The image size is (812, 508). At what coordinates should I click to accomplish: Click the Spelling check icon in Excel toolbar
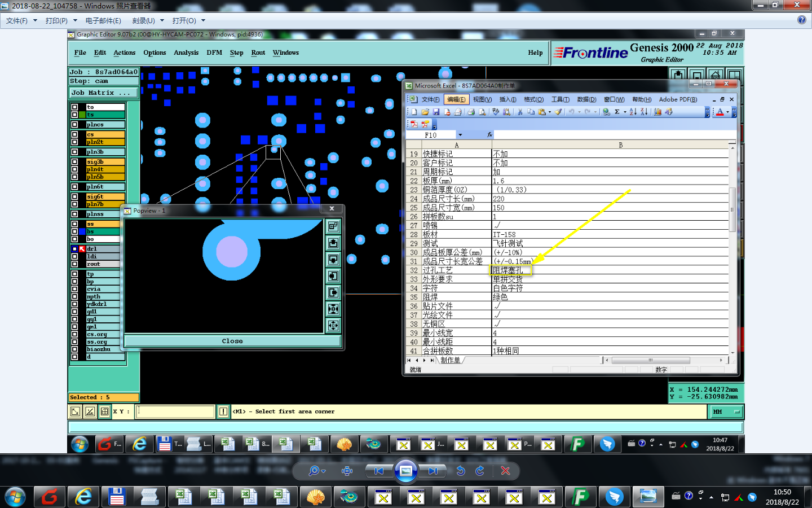coord(496,112)
